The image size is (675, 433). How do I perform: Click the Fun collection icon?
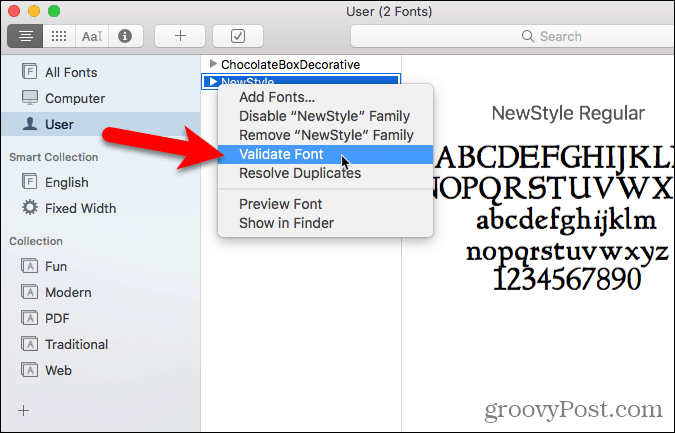point(30,266)
